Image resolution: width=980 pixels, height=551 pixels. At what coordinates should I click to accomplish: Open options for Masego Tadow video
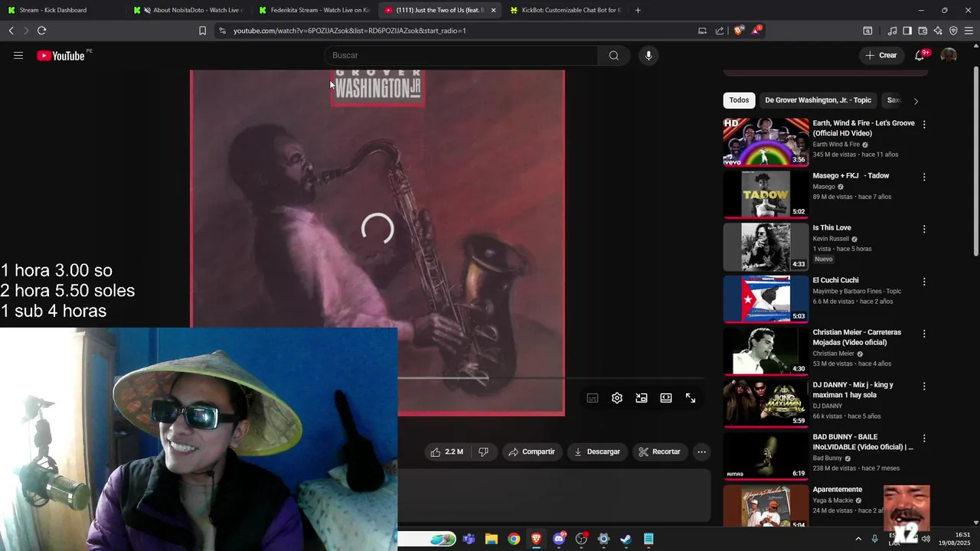[x=924, y=177]
